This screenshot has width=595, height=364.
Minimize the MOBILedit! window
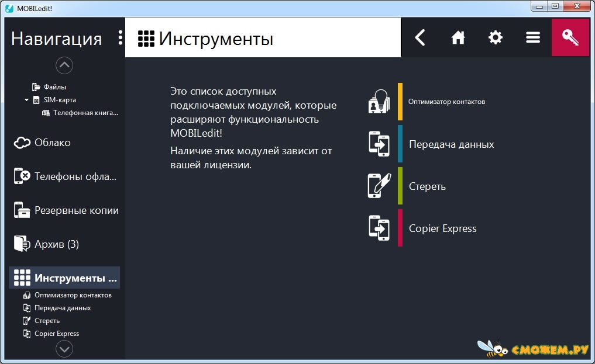(539, 6)
